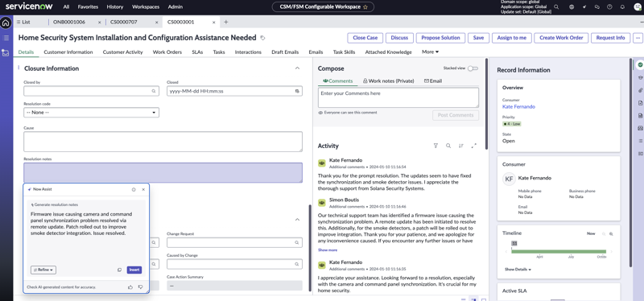
Task: Open the sidebar discussions chat icon
Action: click(597, 7)
